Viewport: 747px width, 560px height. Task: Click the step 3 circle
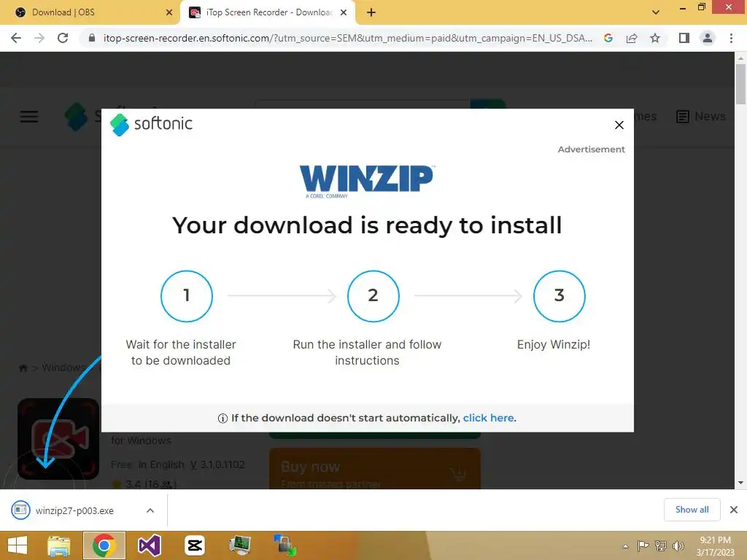560,296
